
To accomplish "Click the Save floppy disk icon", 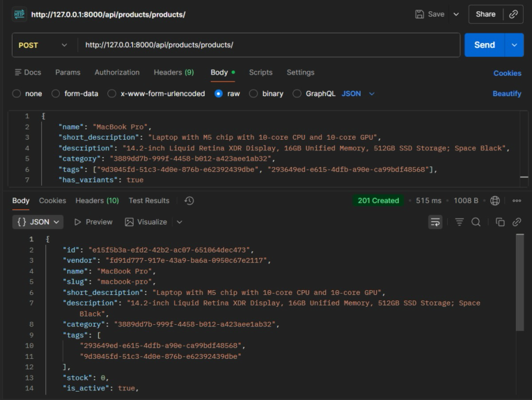I will [x=419, y=14].
